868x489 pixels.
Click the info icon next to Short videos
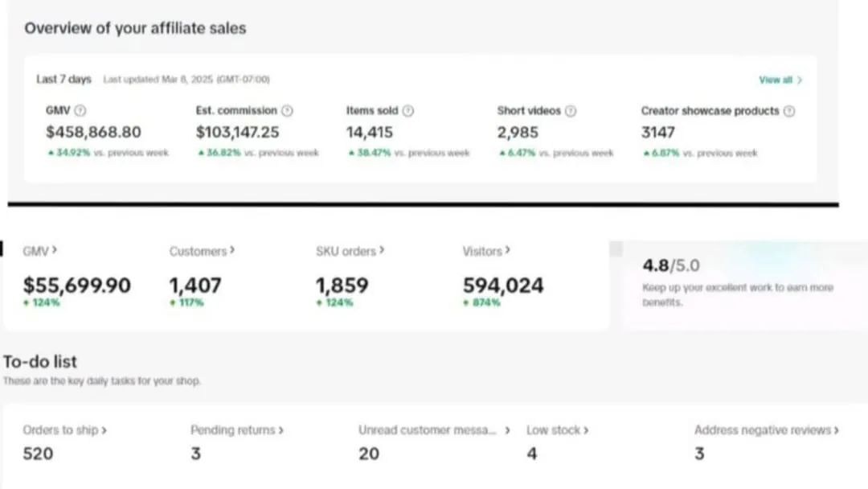[571, 111]
